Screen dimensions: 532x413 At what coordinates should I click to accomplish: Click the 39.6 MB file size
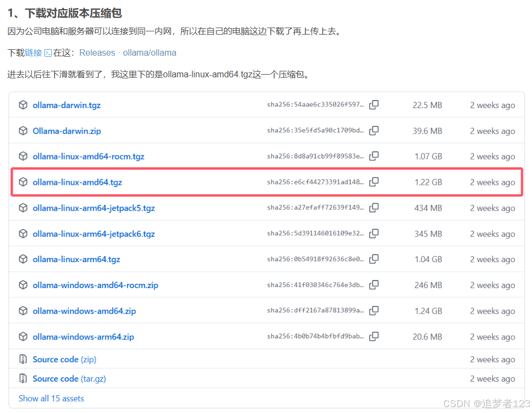tap(427, 131)
